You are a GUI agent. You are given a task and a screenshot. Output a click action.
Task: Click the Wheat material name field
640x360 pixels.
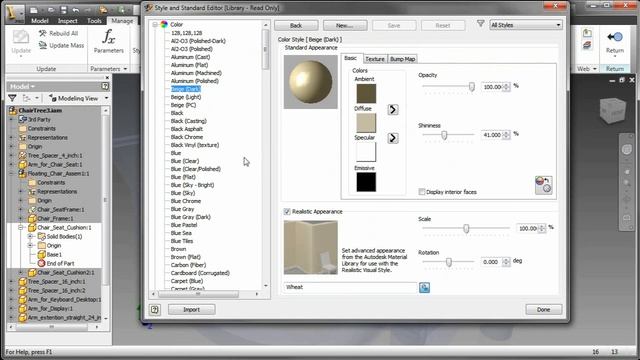click(350, 287)
